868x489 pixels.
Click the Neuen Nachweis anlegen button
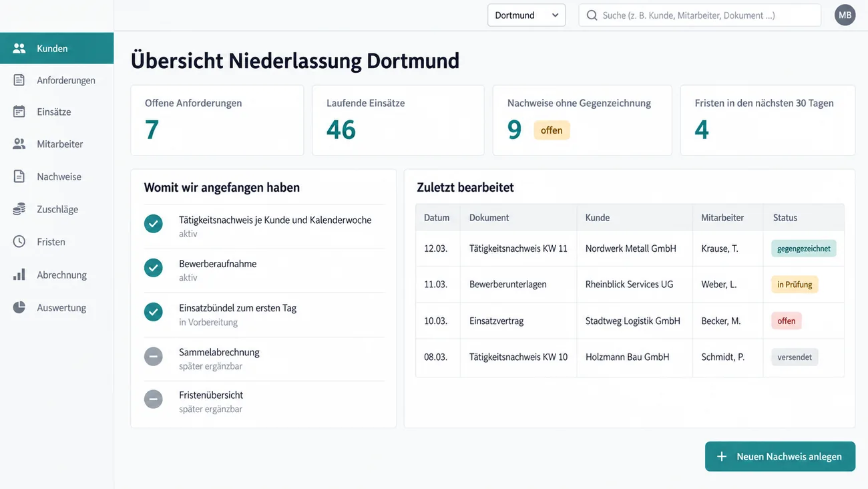pos(780,457)
